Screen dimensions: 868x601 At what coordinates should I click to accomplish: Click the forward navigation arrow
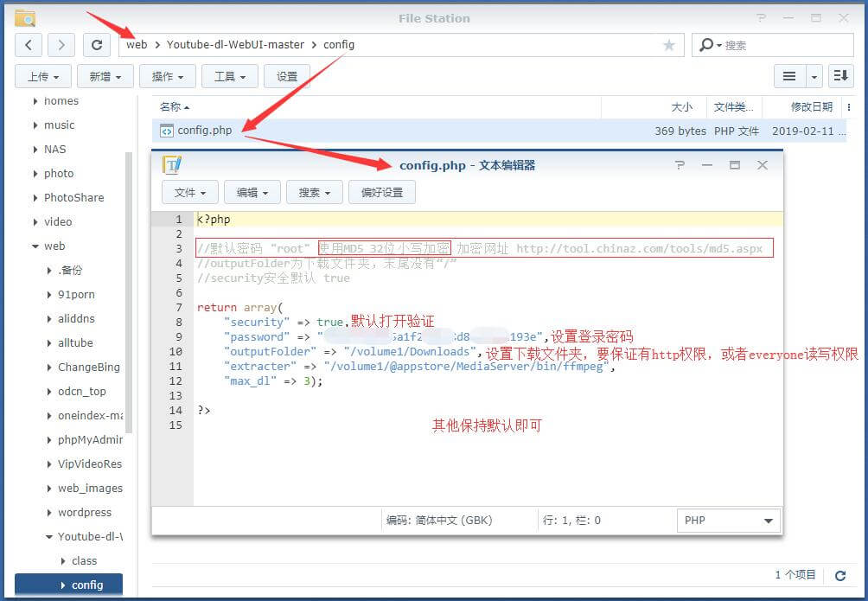[61, 45]
